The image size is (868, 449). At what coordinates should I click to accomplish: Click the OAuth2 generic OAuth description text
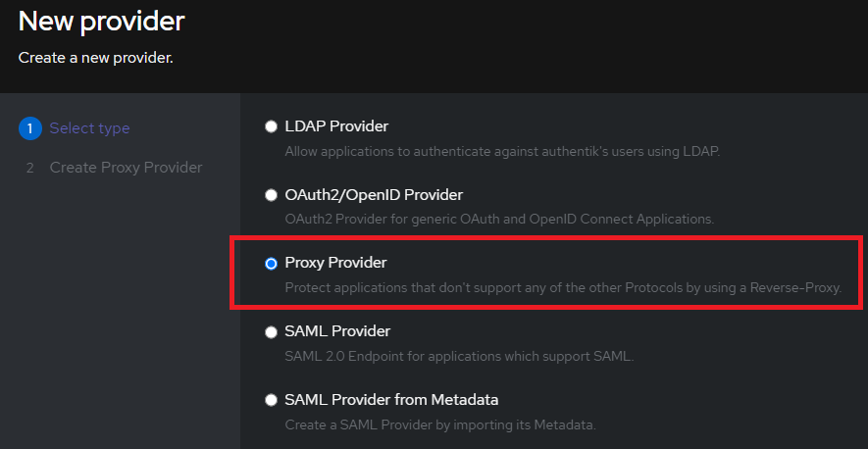click(499, 220)
